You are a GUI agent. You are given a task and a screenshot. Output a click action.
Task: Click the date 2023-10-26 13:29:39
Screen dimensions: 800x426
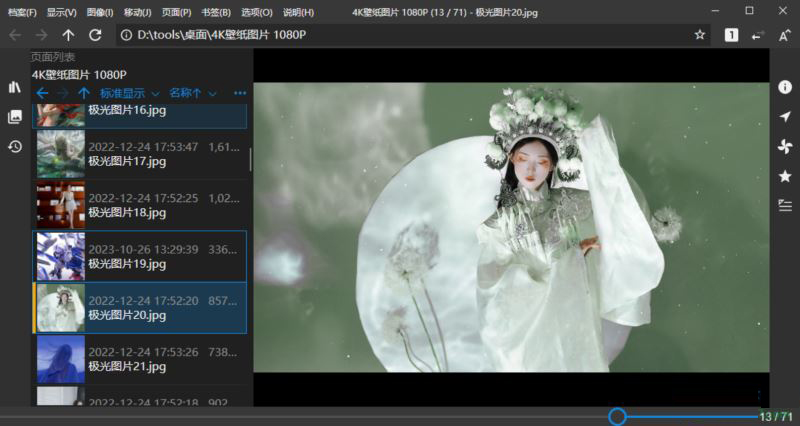tap(143, 249)
